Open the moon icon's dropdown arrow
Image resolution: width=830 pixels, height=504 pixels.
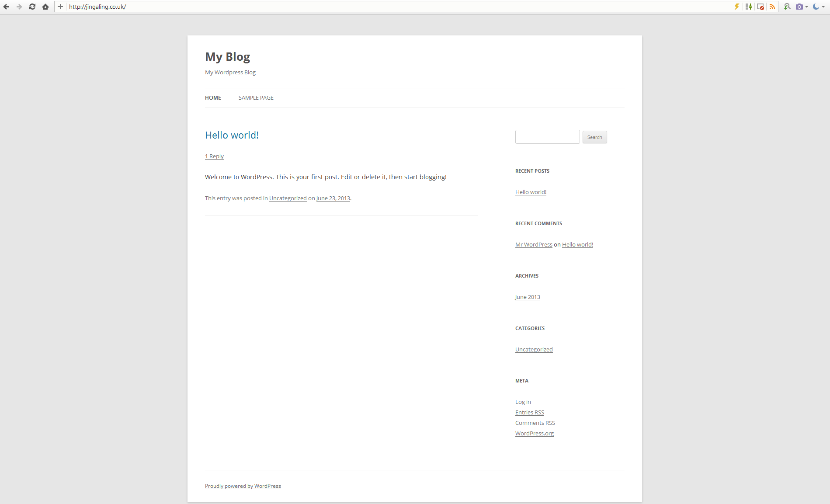[823, 7]
